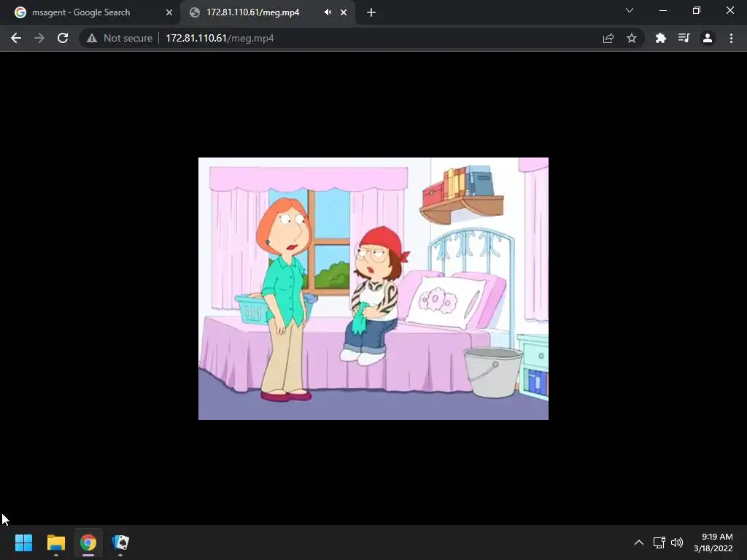Open the Chrome three-dot menu
The image size is (747, 560).
coord(731,38)
